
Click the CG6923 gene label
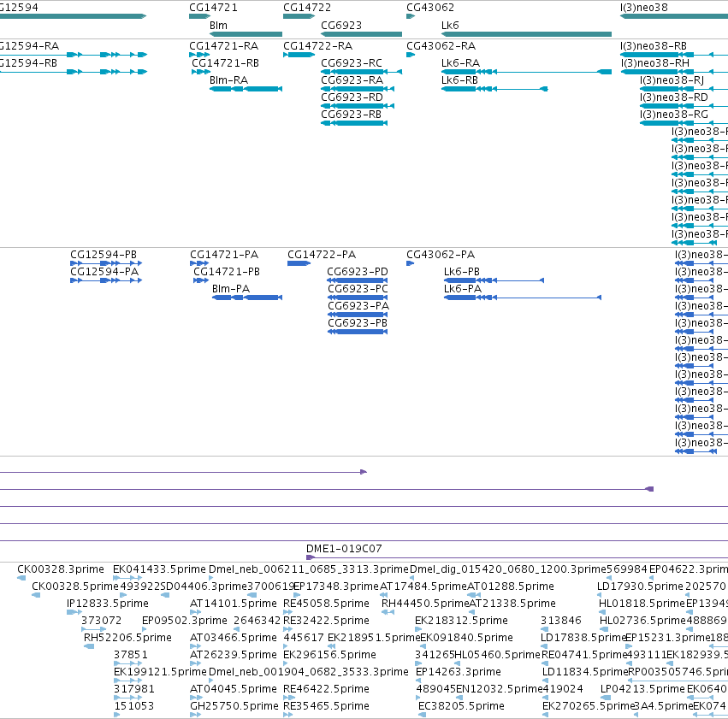[x=341, y=25]
